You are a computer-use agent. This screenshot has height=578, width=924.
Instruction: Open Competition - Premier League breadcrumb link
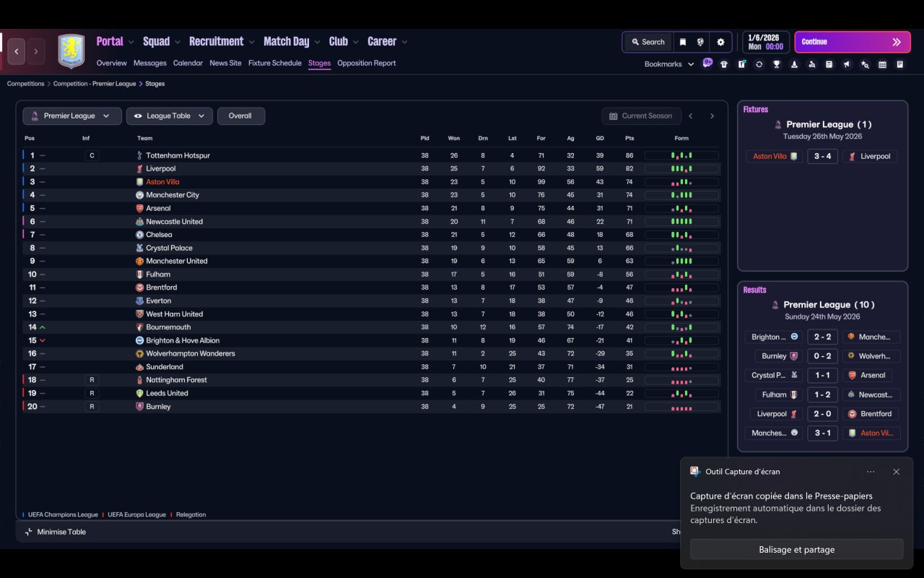coord(95,84)
